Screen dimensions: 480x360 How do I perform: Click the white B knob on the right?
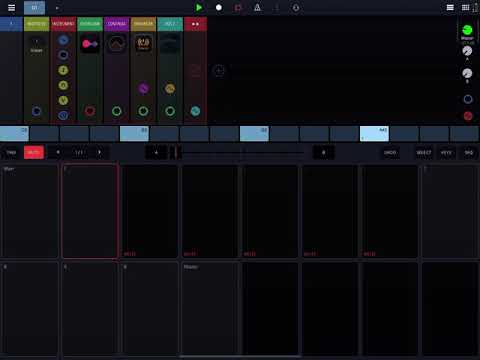tap(467, 73)
